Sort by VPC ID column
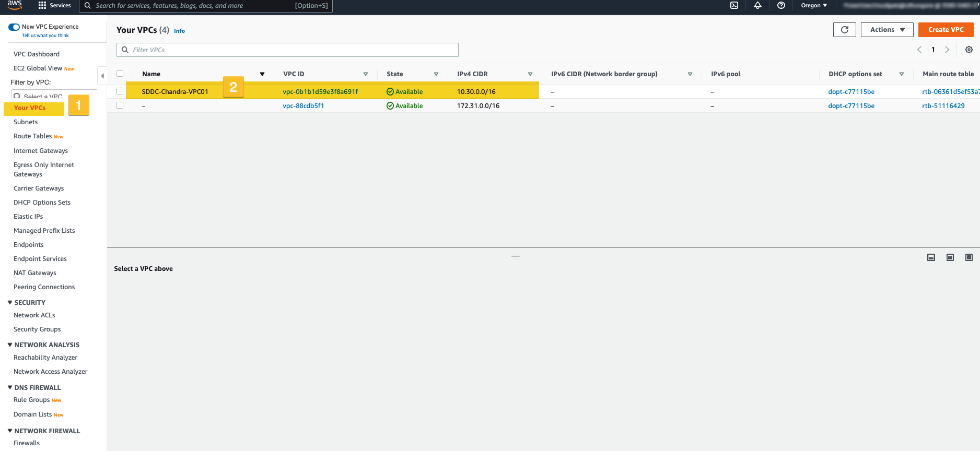The height and width of the screenshot is (451, 980). [366, 74]
